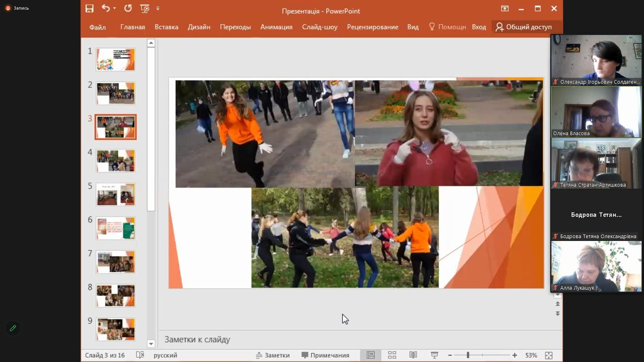
Task: Click the Вход sign-in link
Action: 479,27
